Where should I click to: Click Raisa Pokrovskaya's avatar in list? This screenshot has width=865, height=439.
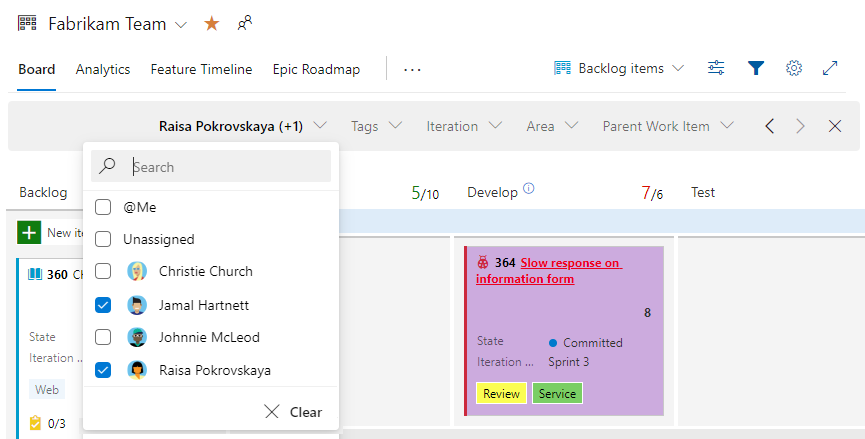[x=137, y=370]
